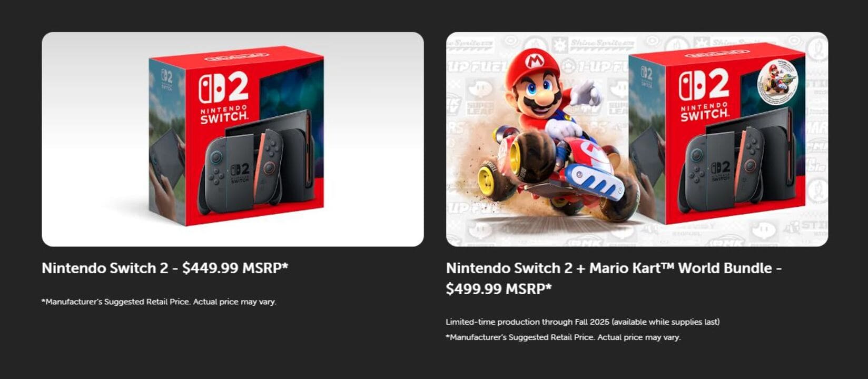
Task: Click the Limited-time production through Fall 2025 note
Action: 582,322
